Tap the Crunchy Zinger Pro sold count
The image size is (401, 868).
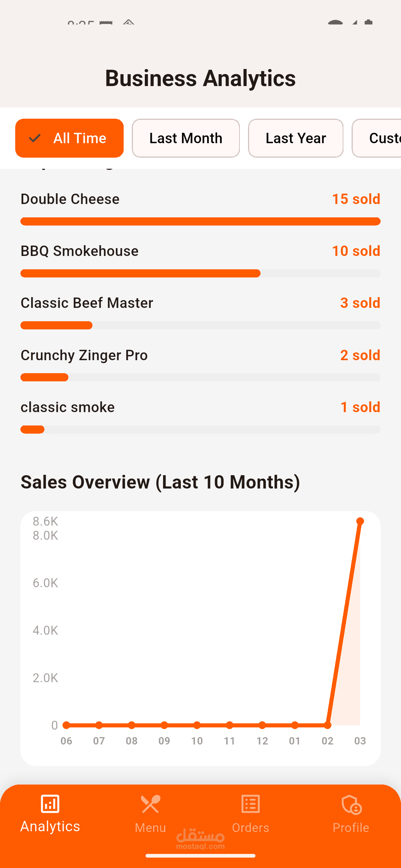tap(360, 355)
